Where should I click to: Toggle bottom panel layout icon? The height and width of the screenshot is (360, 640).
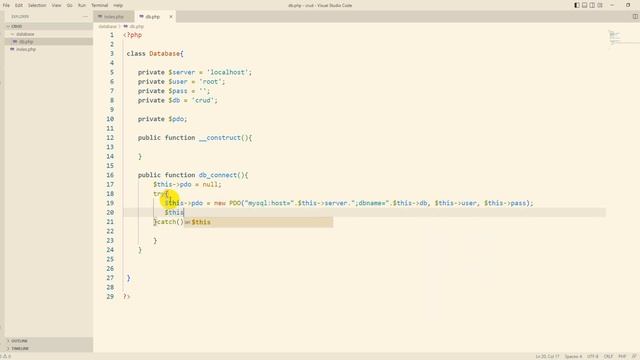click(x=584, y=5)
